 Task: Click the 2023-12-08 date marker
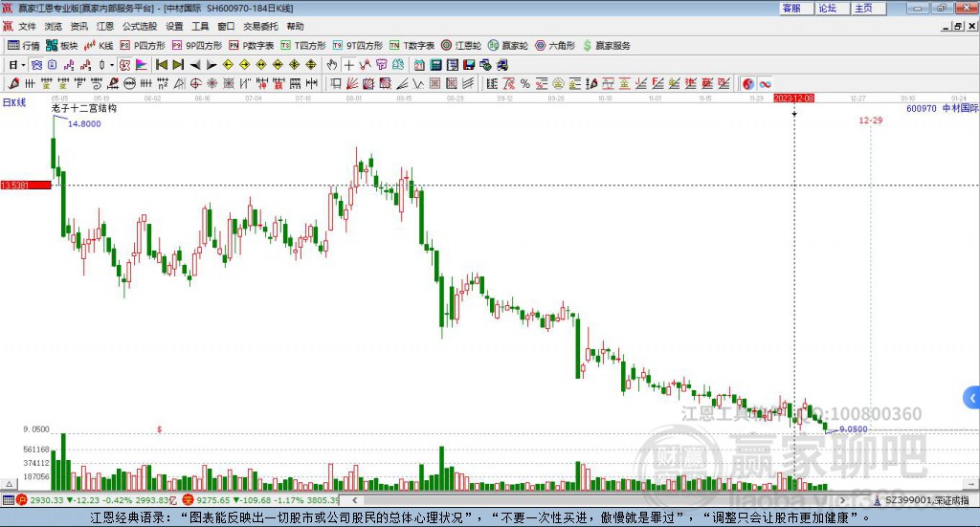click(793, 98)
